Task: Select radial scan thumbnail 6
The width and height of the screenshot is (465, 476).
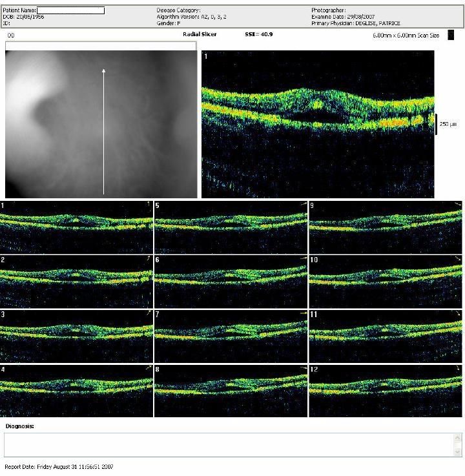Action: pos(231,281)
